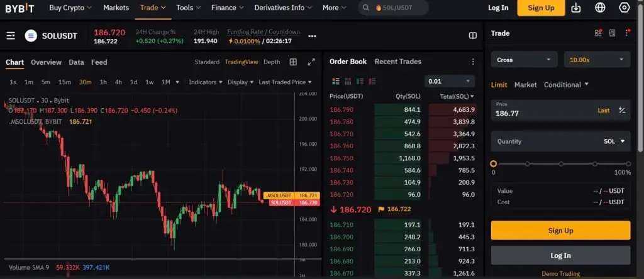Open the hexagon settings icon in header

click(x=625, y=8)
